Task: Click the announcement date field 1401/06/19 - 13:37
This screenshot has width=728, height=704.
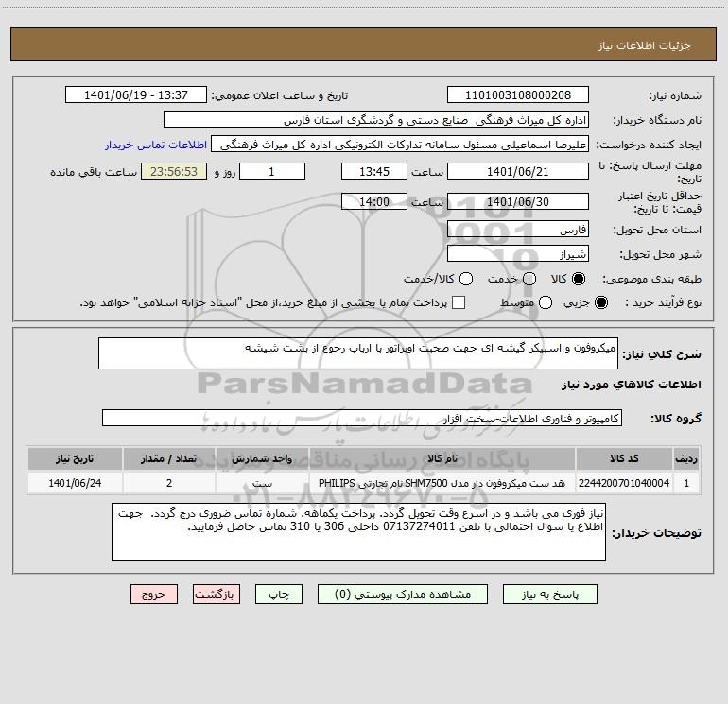Action: [136, 95]
